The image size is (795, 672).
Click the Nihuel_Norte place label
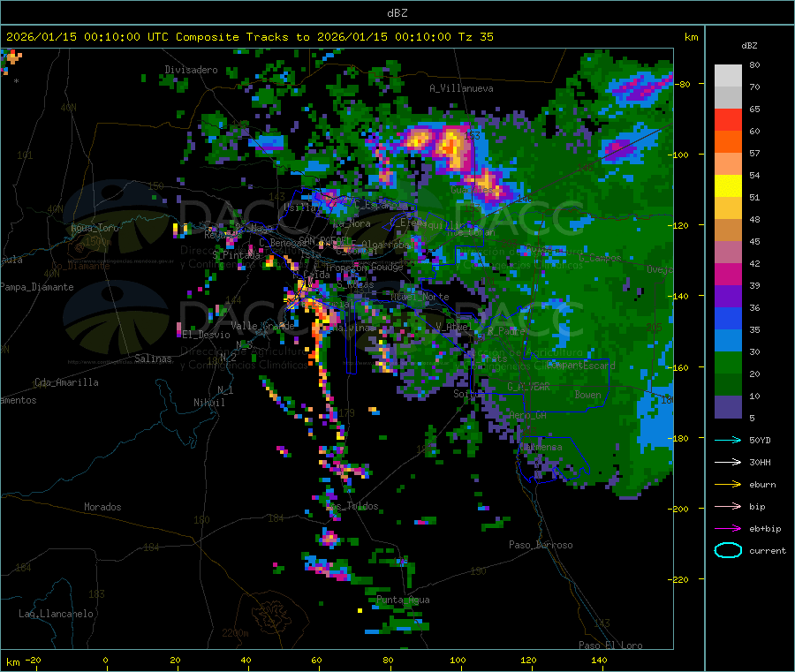(420, 297)
